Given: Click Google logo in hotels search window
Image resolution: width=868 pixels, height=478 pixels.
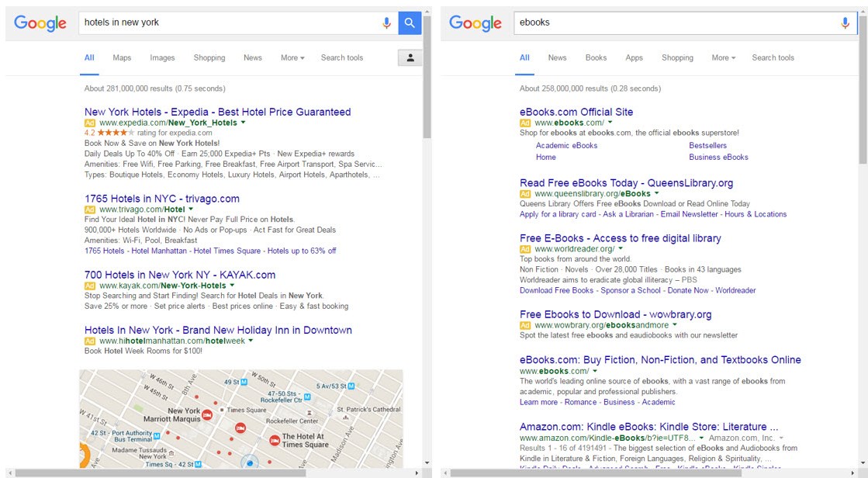Looking at the screenshot, I should [x=40, y=23].
